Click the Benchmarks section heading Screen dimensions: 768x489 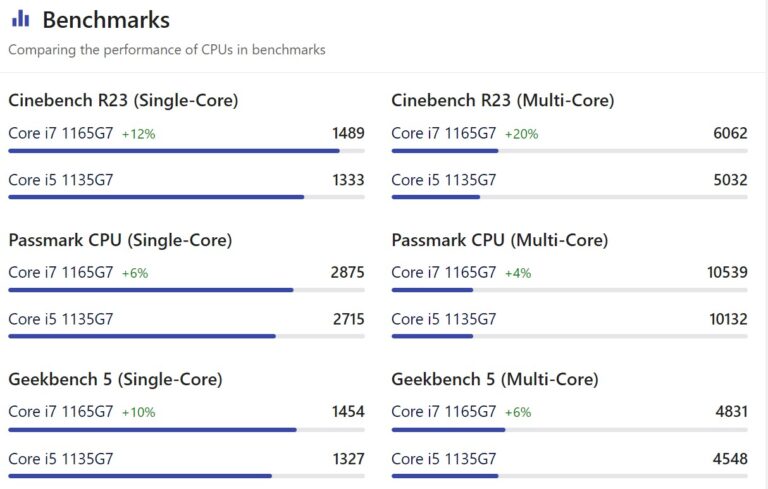[x=106, y=20]
